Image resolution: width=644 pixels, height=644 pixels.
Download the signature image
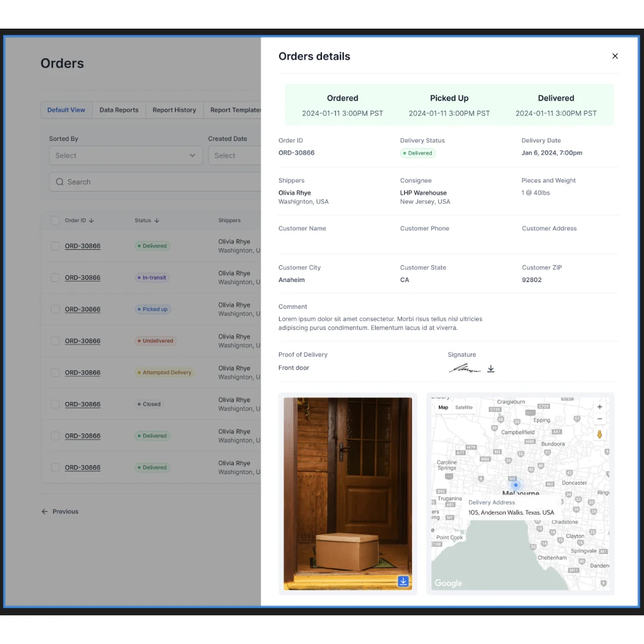click(491, 369)
